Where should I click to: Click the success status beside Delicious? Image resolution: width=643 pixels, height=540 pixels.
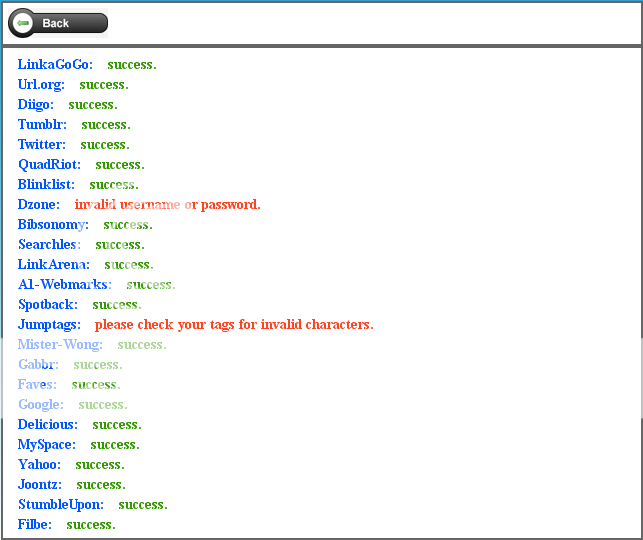pos(117,425)
